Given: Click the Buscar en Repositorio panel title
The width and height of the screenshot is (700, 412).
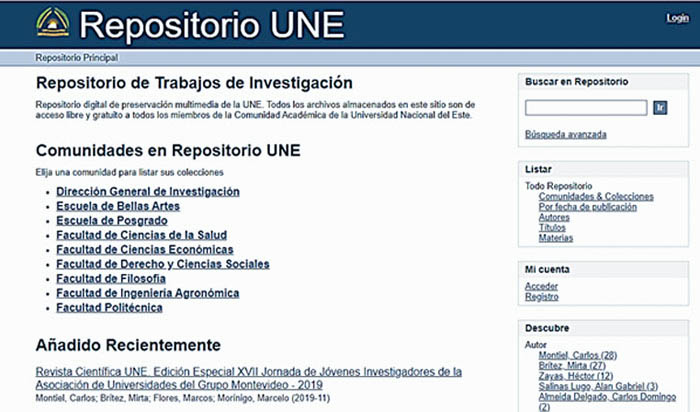Looking at the screenshot, I should coord(576,82).
